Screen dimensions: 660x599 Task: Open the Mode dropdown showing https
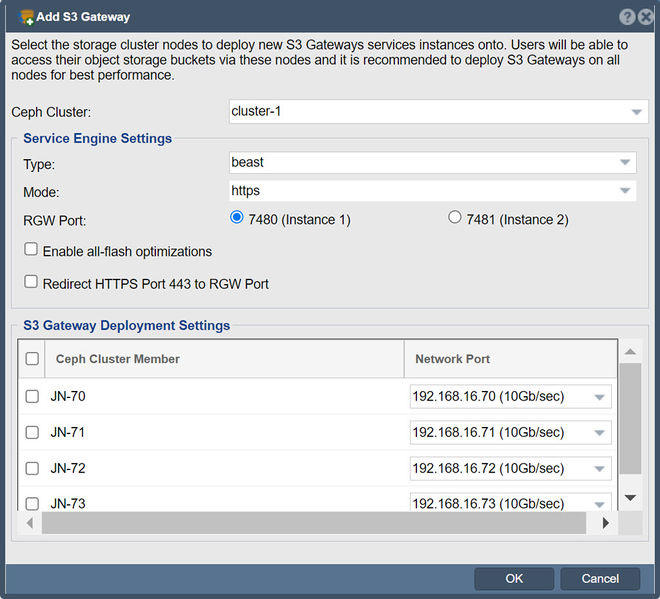[x=432, y=191]
